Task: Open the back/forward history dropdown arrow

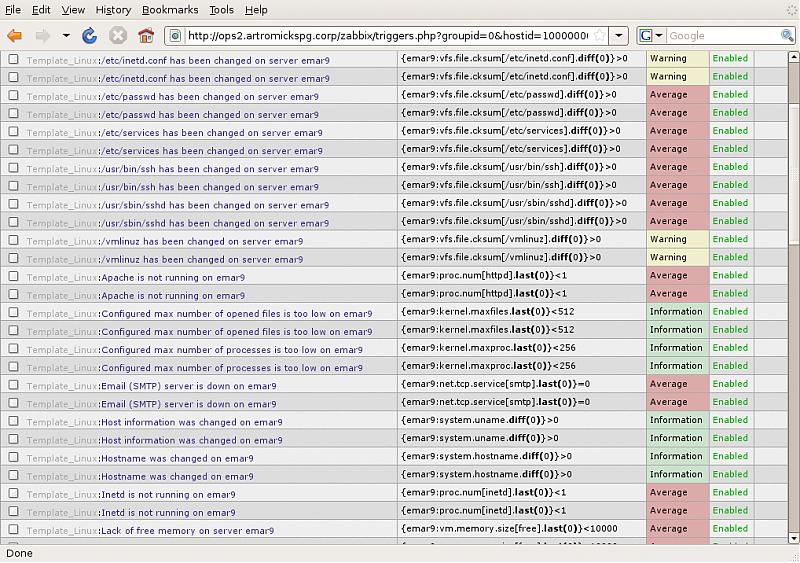Action: point(66,35)
